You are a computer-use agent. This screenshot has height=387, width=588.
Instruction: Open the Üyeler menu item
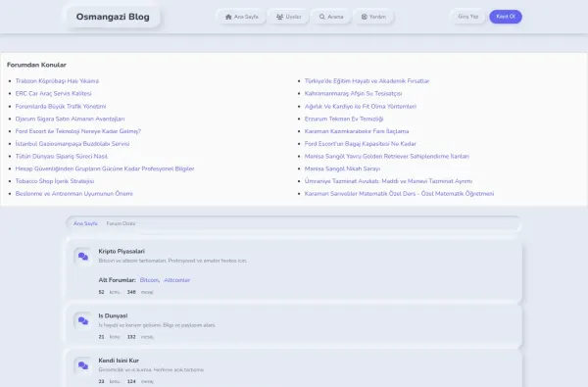coord(289,17)
